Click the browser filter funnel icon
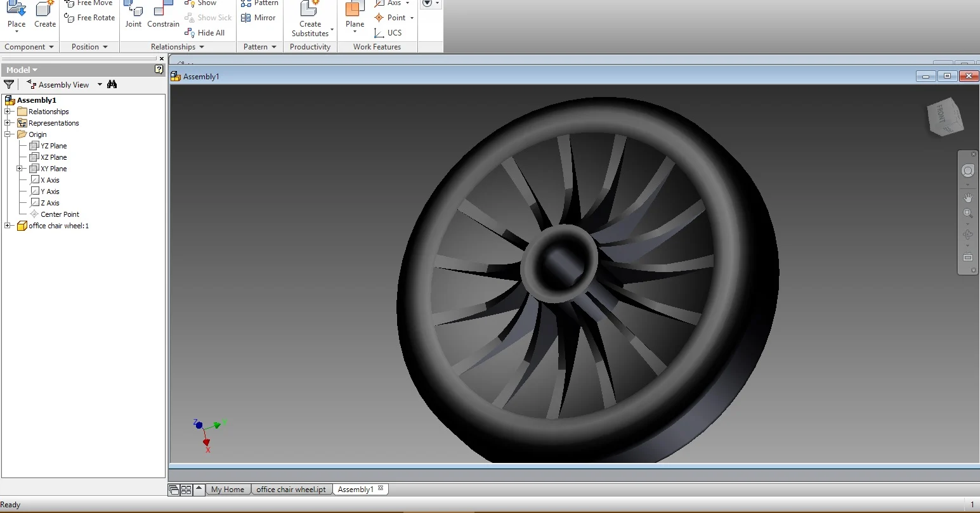The height and width of the screenshot is (513, 980). point(9,84)
